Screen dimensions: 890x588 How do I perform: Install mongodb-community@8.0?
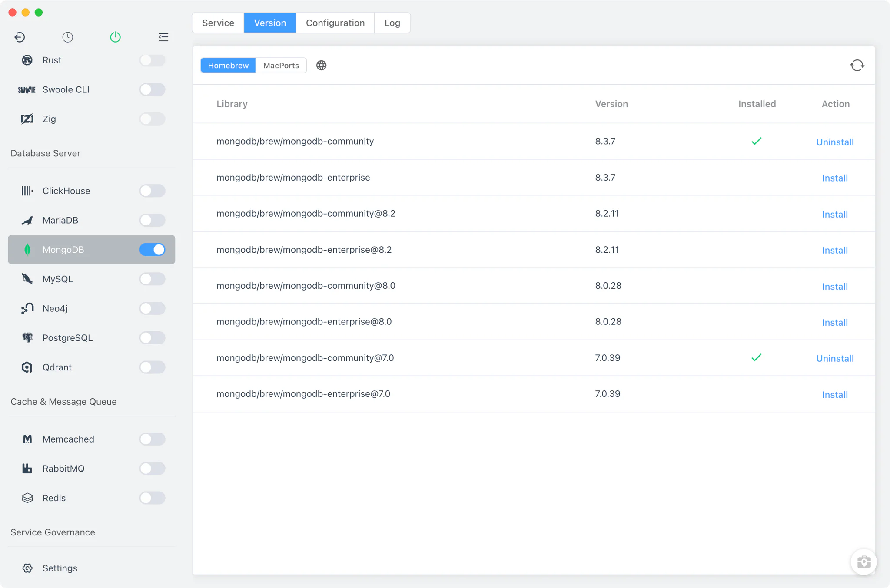click(x=835, y=287)
